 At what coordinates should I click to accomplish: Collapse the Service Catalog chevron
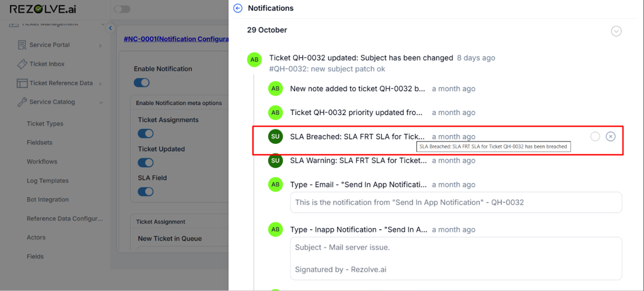[100, 102]
